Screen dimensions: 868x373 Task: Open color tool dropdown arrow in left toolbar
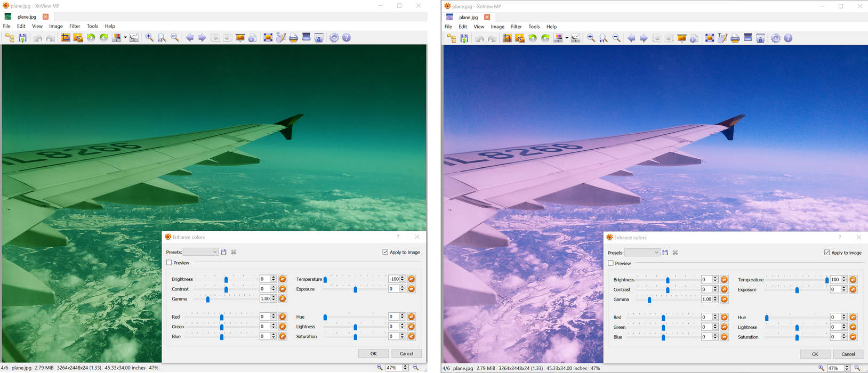pos(125,38)
